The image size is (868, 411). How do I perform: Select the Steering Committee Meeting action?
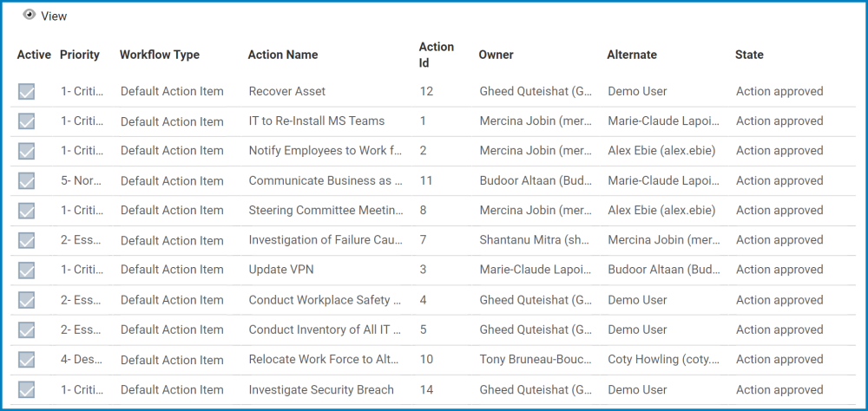[x=325, y=210]
